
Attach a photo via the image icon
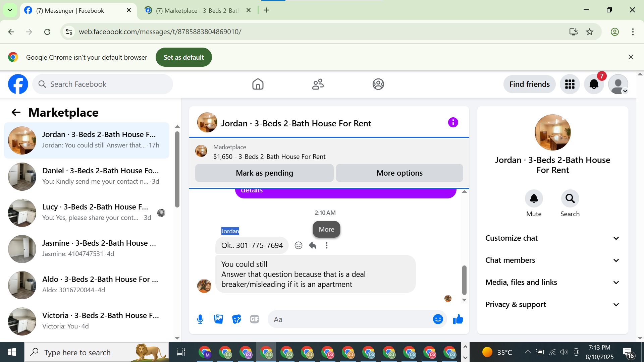pos(218,319)
